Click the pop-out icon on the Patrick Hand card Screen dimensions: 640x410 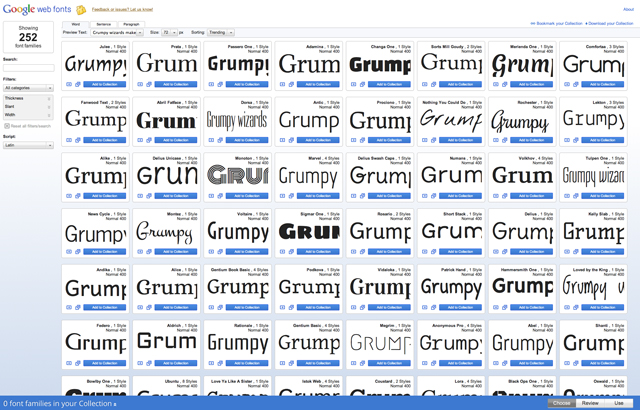click(x=433, y=308)
